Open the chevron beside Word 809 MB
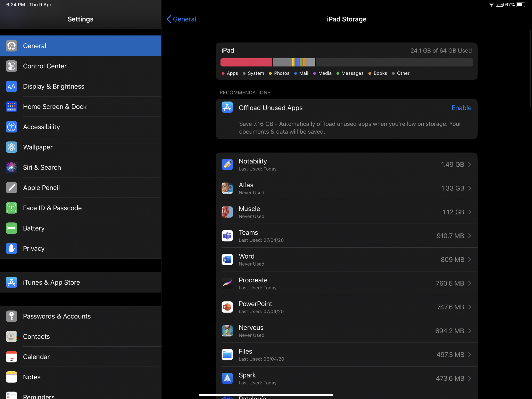Image resolution: width=532 pixels, height=399 pixels. (470, 260)
